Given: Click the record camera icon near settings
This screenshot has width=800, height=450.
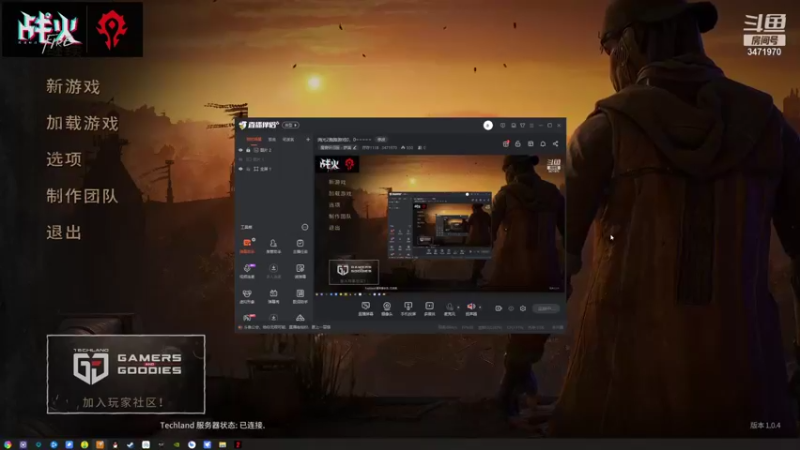Looking at the screenshot, I should pos(498,308).
